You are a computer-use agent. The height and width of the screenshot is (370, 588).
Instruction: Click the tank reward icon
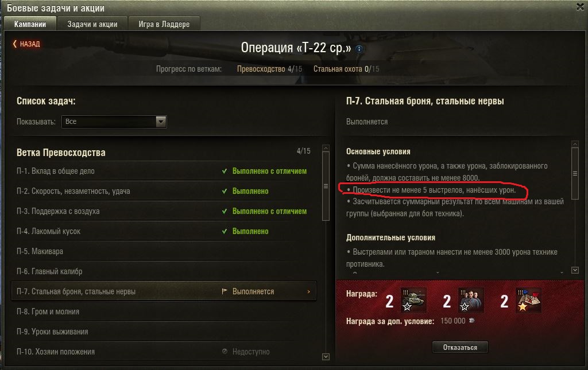coord(413,300)
